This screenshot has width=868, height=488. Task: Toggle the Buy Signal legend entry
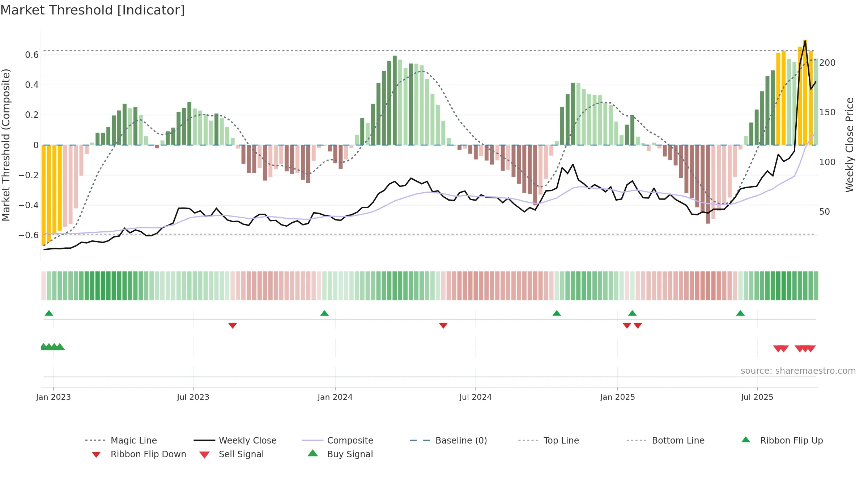(340, 454)
